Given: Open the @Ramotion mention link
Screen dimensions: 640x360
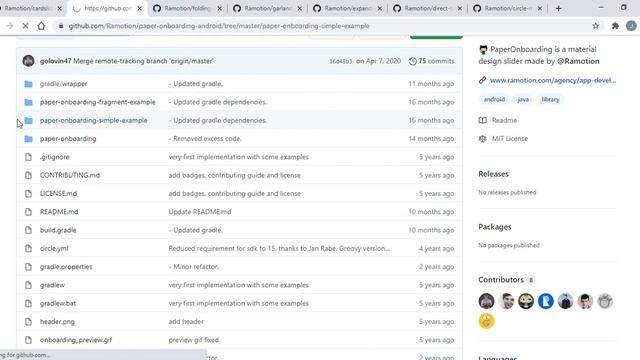Looking at the screenshot, I should pos(578,61).
